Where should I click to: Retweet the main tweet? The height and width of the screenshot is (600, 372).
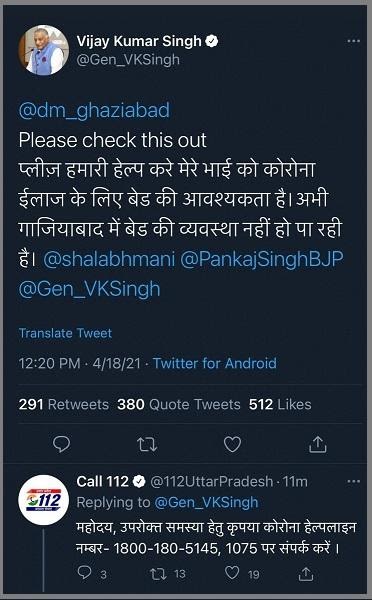point(147,445)
